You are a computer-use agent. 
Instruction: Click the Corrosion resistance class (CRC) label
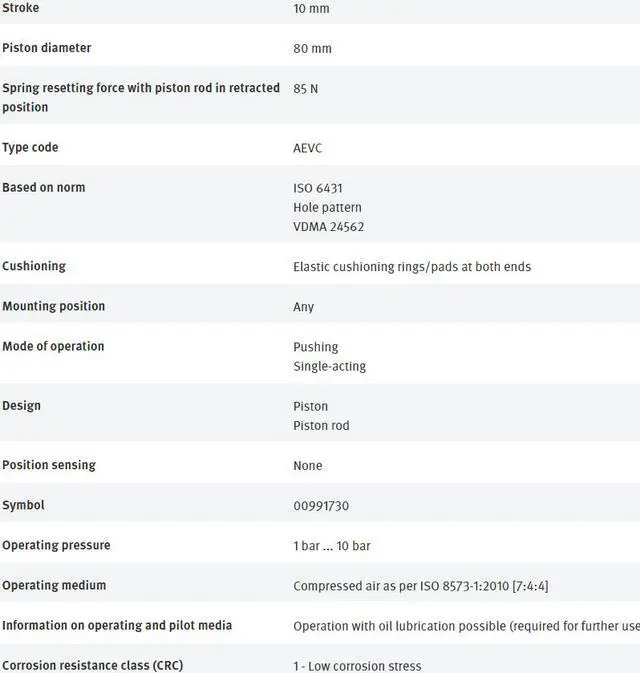coord(92,665)
